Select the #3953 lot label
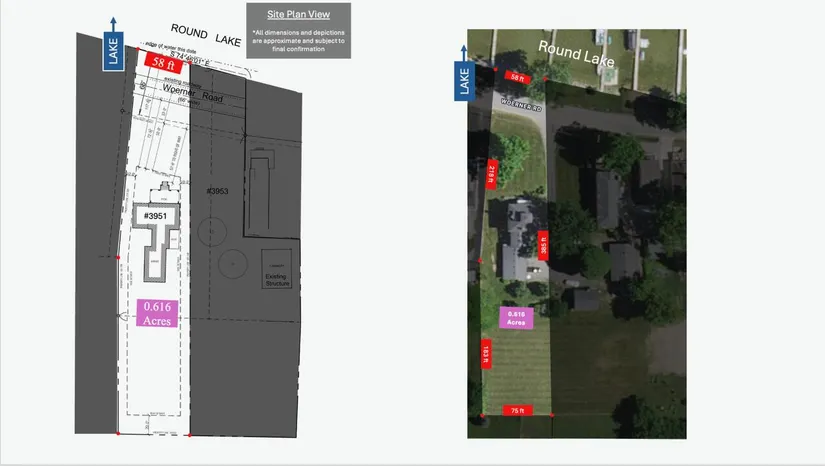 click(219, 191)
